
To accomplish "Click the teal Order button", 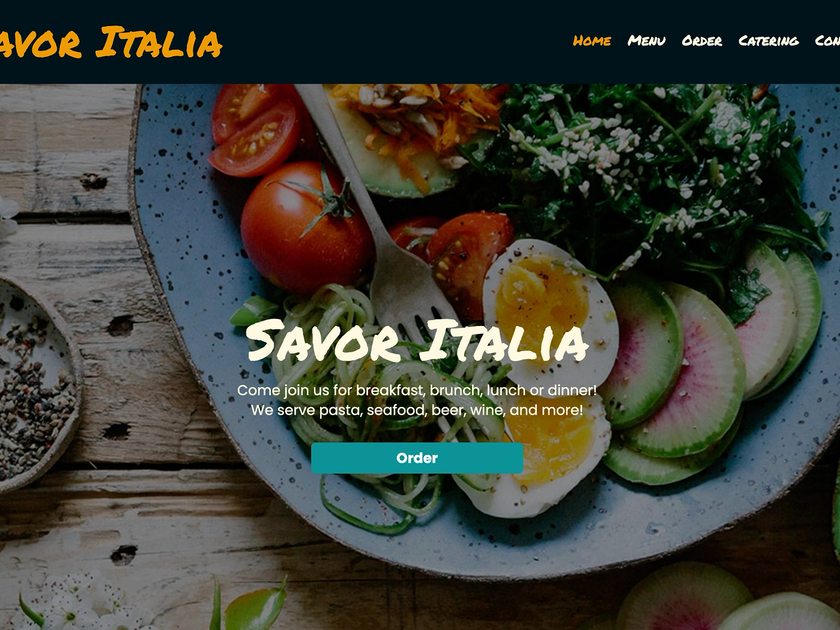I will coord(417,458).
